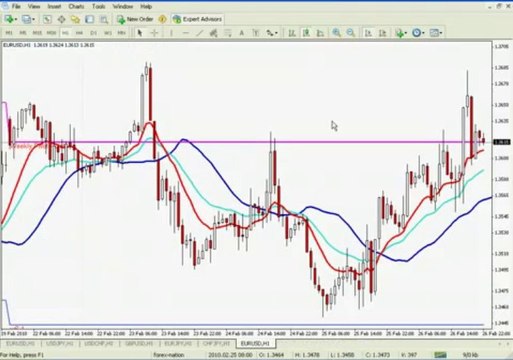Select the equidistant channel tool
513x360 pixels.
click(214, 33)
